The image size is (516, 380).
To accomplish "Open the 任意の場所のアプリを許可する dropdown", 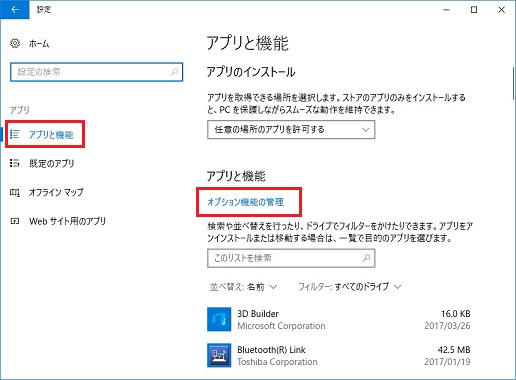I will pyautogui.click(x=291, y=129).
